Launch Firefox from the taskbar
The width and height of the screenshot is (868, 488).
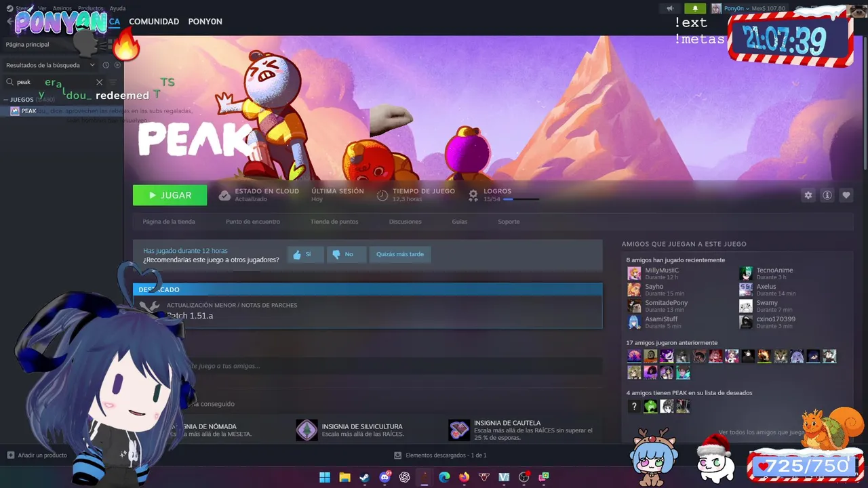pos(464,477)
